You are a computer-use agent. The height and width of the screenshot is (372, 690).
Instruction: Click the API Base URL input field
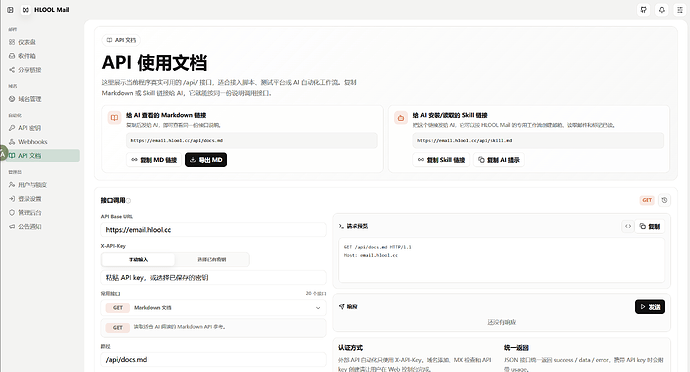click(213, 230)
